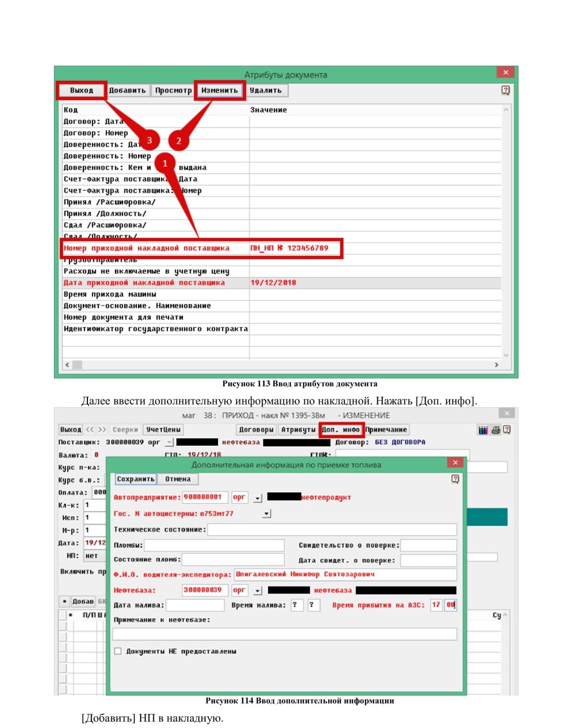Click Время прибытия на АЗС minutes field
The height and width of the screenshot is (728, 573).
[x=451, y=605]
